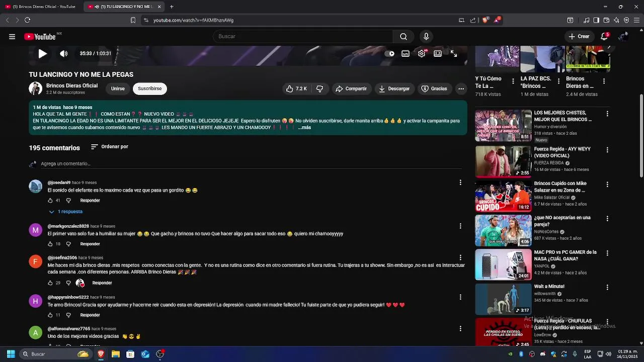The height and width of the screenshot is (362, 644).
Task: Go to the YouTube home logo
Action: (x=40, y=36)
